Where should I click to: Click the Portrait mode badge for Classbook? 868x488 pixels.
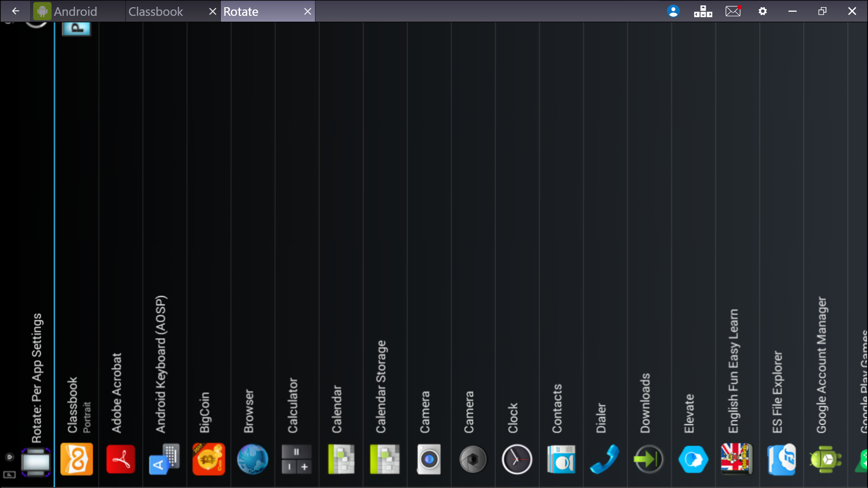click(x=76, y=28)
